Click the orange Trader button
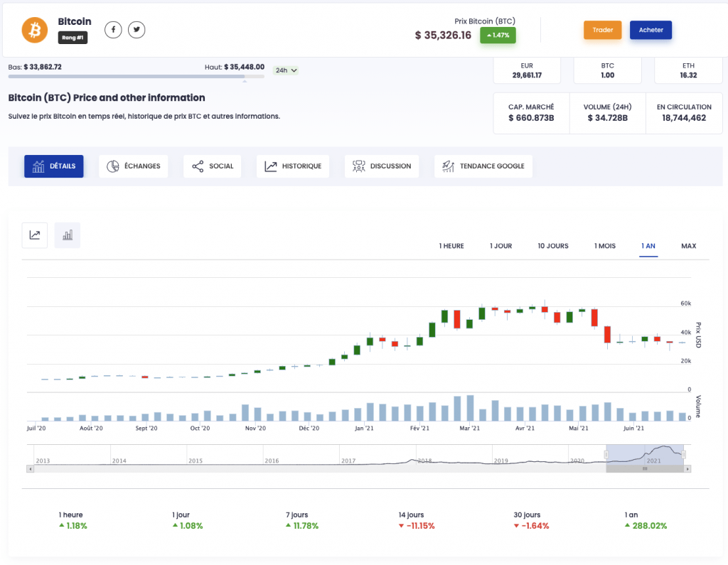 tap(603, 30)
